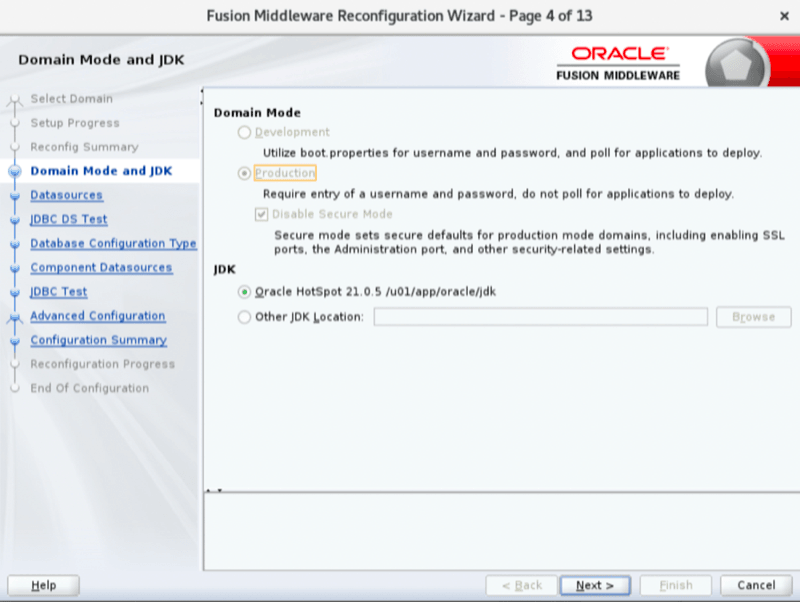Open the Datasources step link

click(66, 195)
